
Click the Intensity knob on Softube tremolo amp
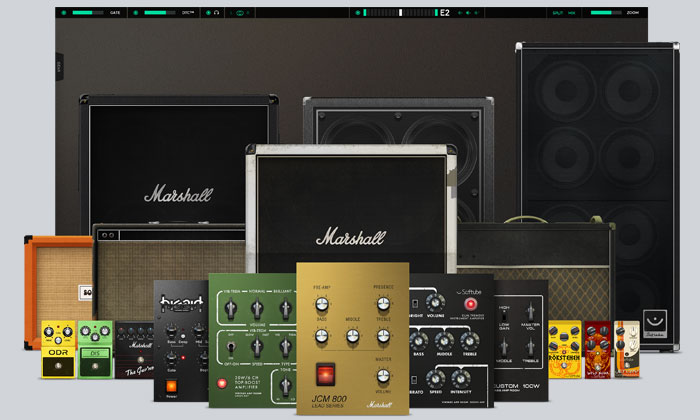pyautogui.click(x=461, y=379)
